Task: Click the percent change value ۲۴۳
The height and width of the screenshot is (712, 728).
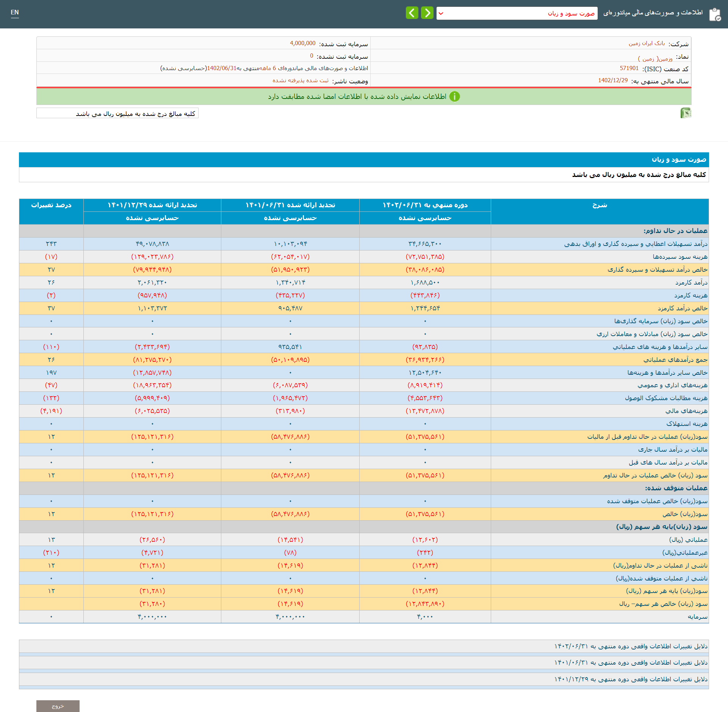Action: pos(51,244)
